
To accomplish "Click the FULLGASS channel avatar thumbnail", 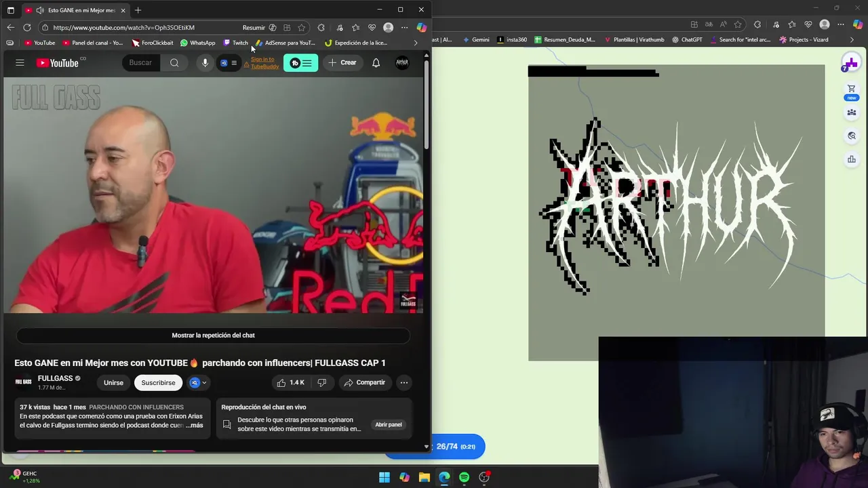I will click(x=24, y=382).
